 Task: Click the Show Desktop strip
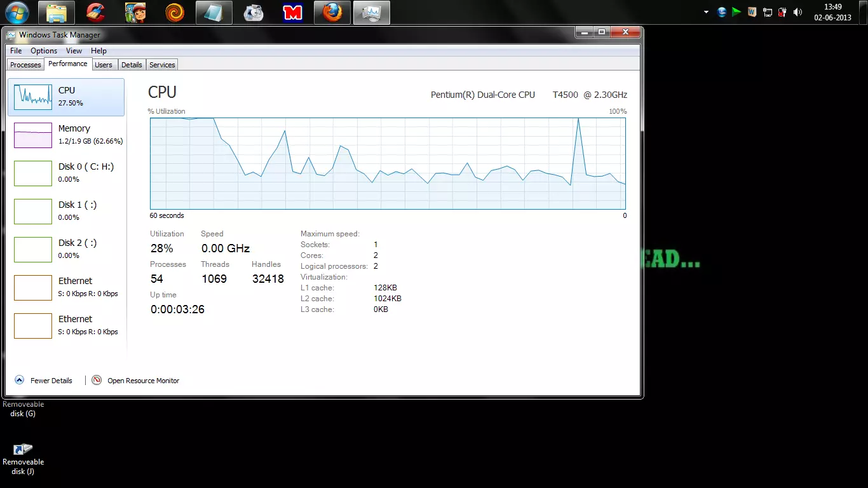(864, 12)
